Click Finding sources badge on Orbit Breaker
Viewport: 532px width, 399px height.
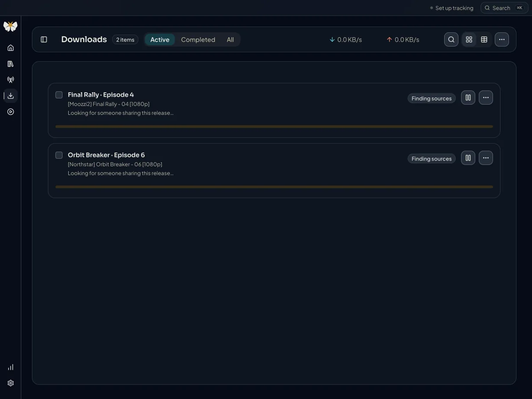[431, 159]
